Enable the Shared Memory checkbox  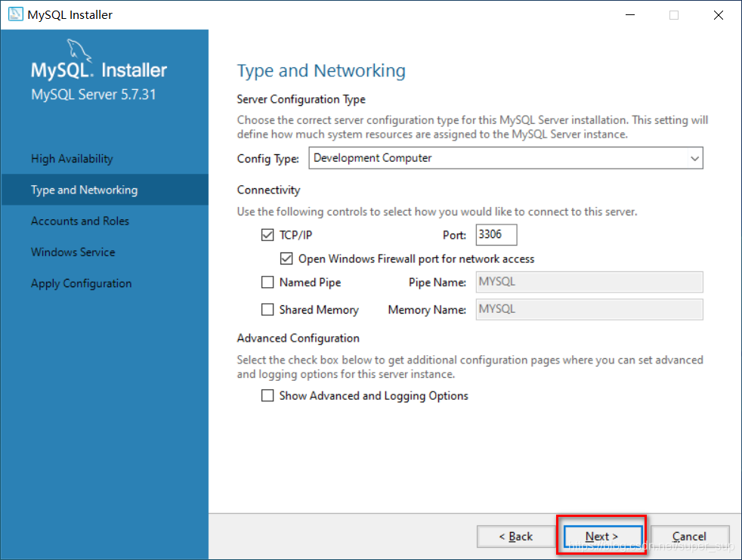pos(267,310)
